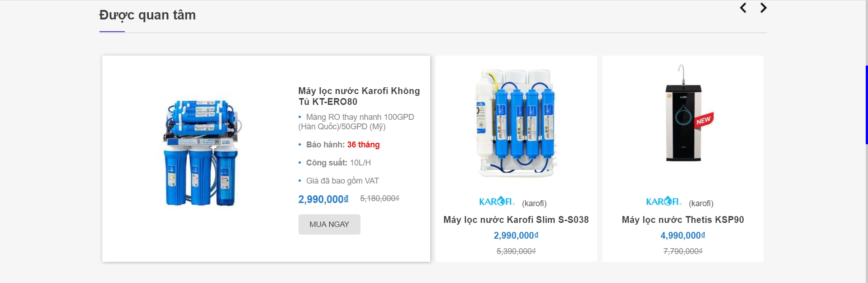Click the blue page scrollbar thumb

pyautogui.click(x=866, y=105)
